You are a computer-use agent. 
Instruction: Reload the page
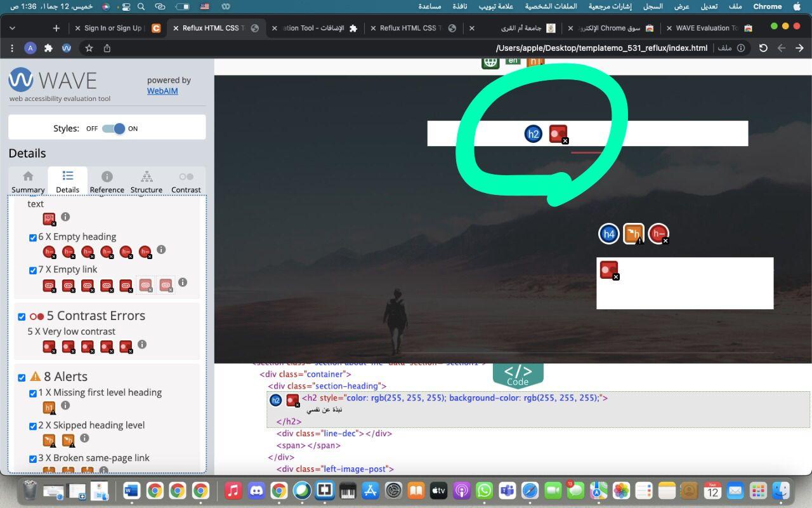(x=763, y=48)
